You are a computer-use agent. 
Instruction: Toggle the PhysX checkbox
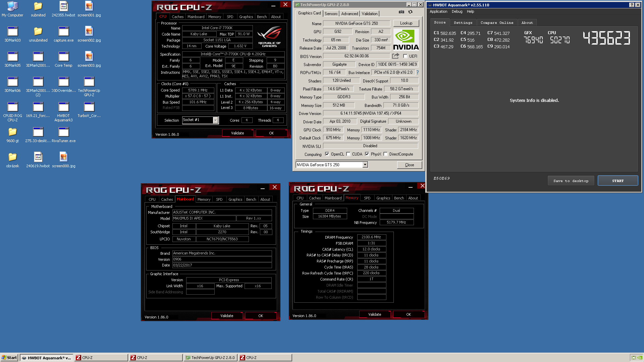[367, 154]
